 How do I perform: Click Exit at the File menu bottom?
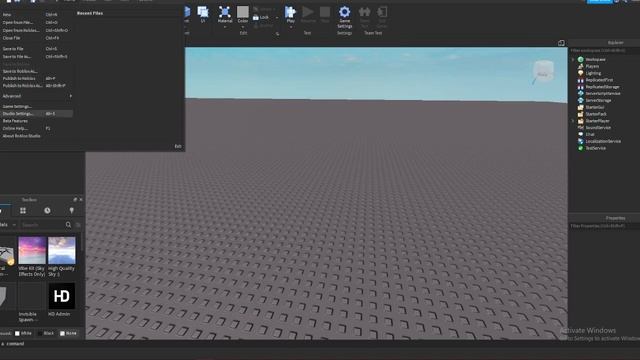[x=178, y=146]
